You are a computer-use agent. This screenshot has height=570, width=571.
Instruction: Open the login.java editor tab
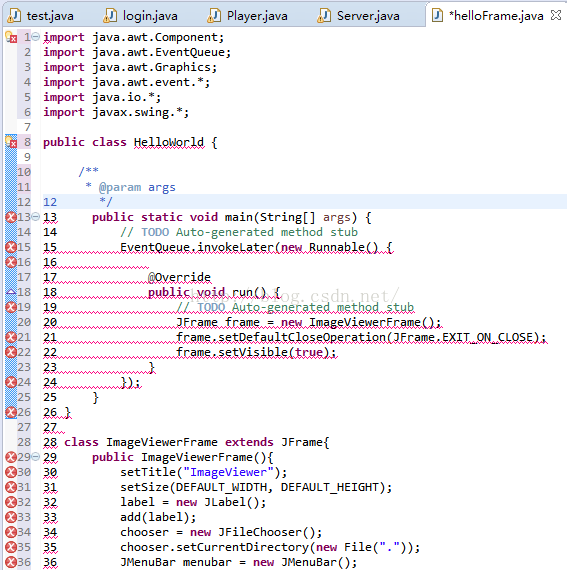pos(141,16)
